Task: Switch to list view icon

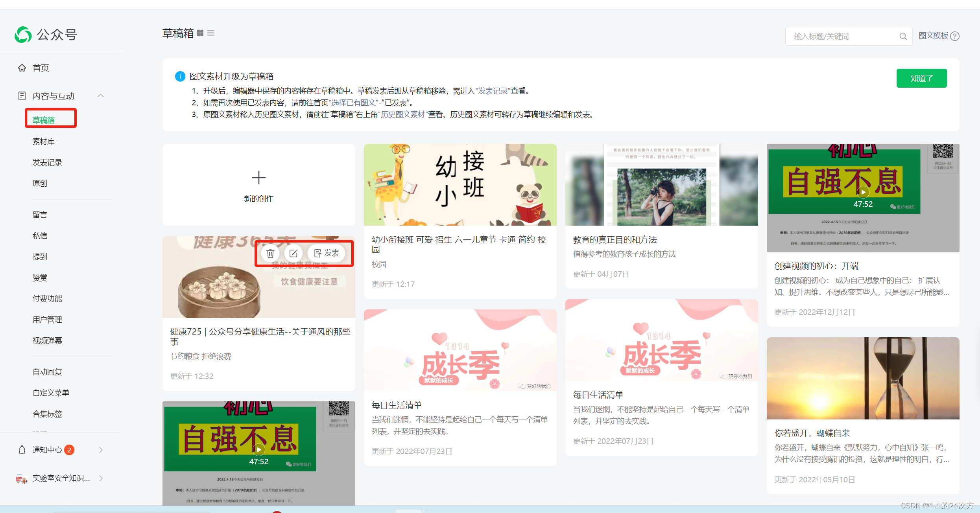Action: point(211,33)
